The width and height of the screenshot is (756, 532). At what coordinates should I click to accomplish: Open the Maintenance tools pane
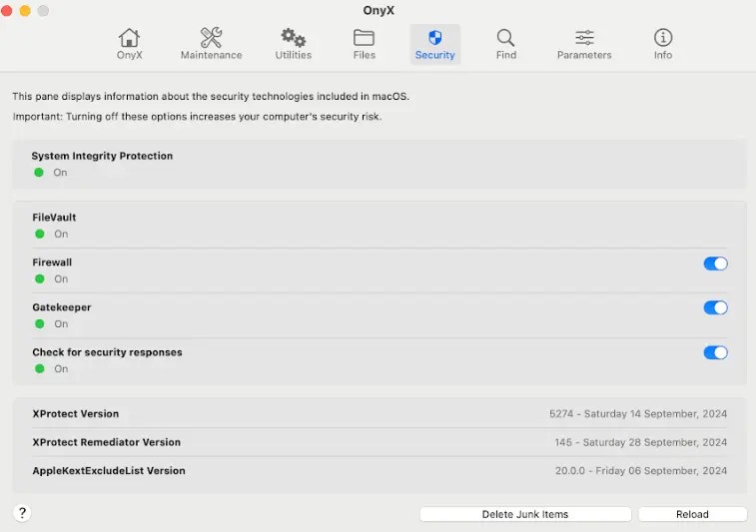(211, 44)
